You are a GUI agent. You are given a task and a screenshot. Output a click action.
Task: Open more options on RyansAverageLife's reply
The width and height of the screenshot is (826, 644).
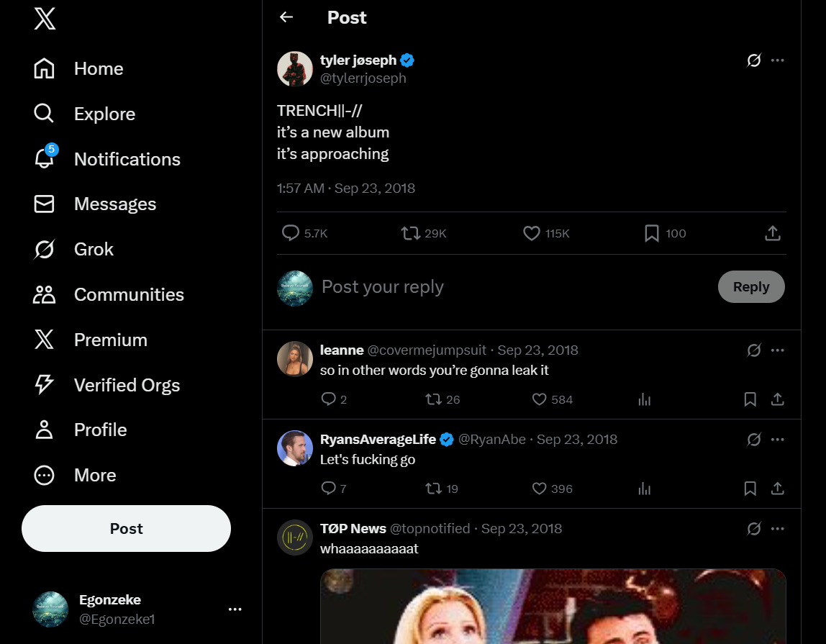pyautogui.click(x=777, y=440)
